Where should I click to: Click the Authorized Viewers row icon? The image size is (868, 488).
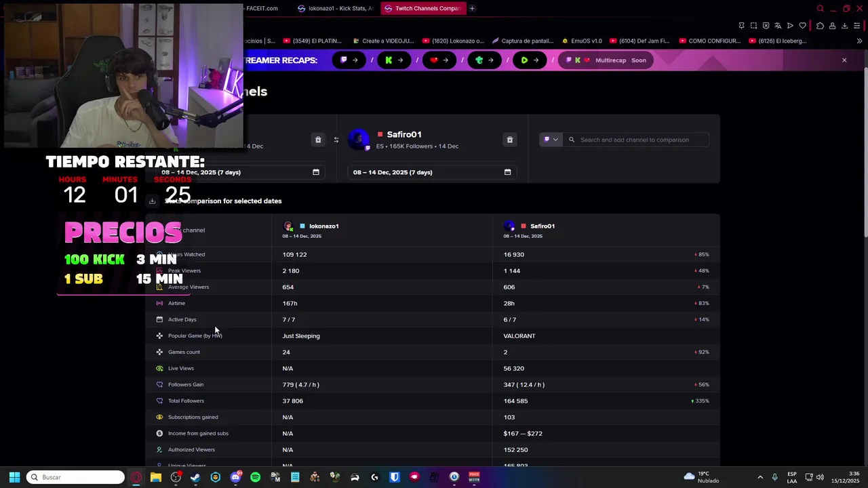[159, 449]
